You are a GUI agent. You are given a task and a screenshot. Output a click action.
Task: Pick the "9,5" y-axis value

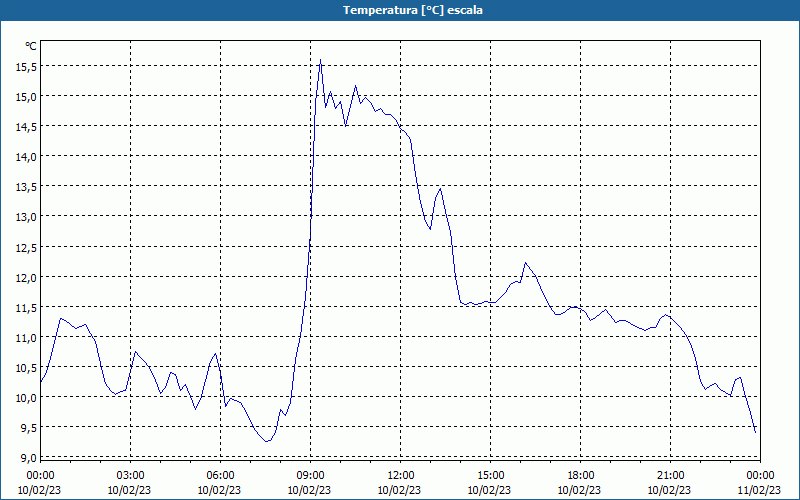(29, 428)
